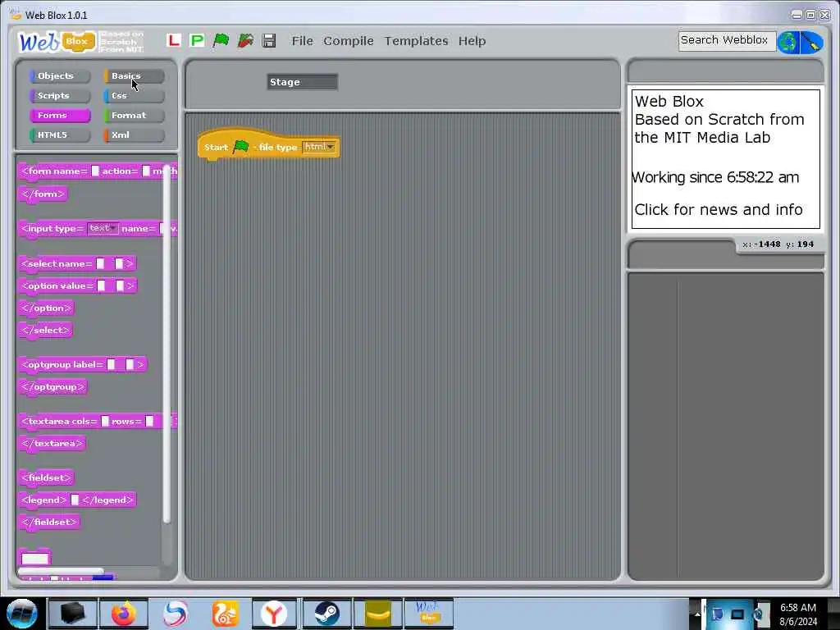Click the blue icon right of search globe
Image resolution: width=840 pixels, height=630 pixels.
pyautogui.click(x=811, y=43)
